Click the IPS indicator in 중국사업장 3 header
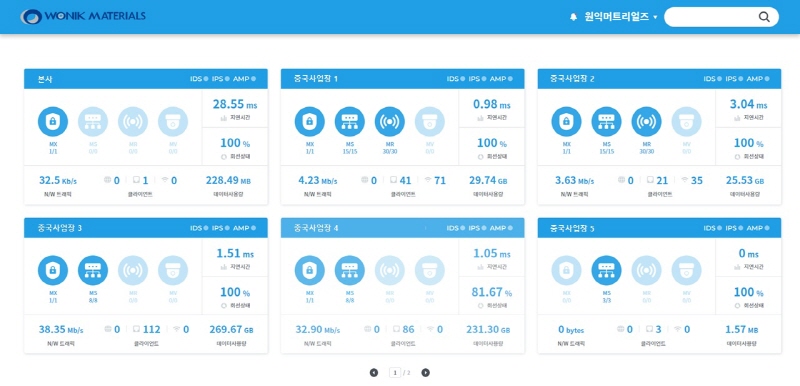 (x=220, y=228)
